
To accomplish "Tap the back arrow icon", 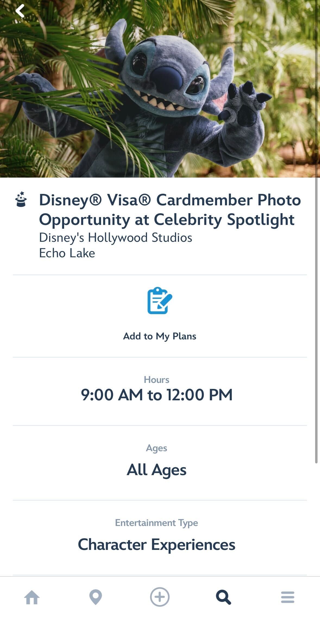I will pos(20,11).
